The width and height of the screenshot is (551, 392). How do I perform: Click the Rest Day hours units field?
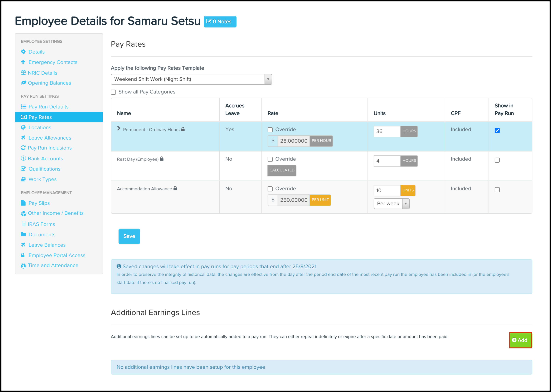point(387,161)
